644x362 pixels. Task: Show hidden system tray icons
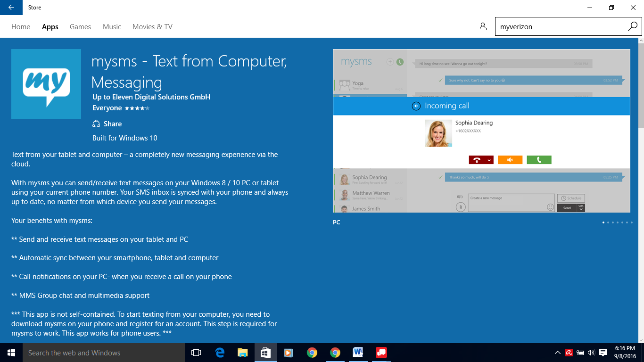558,353
